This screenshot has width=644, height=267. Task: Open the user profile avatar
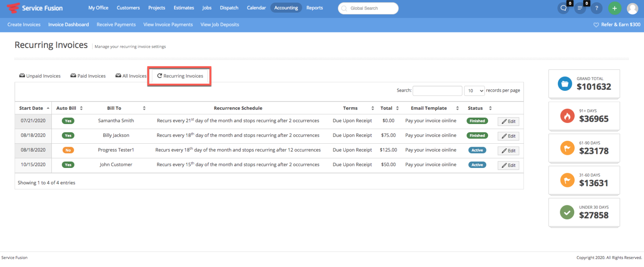click(x=632, y=8)
